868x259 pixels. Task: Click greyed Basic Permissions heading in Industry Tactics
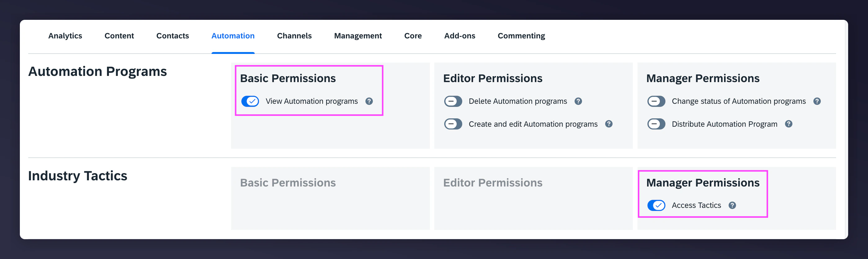click(288, 183)
